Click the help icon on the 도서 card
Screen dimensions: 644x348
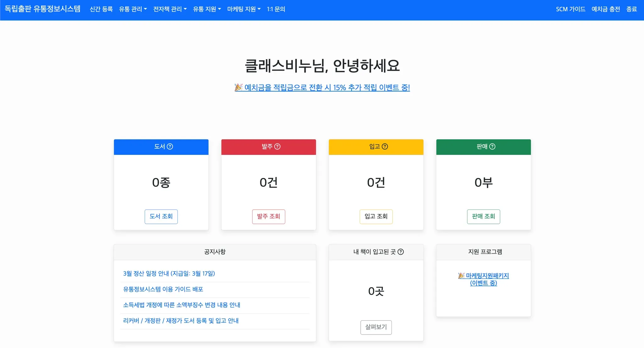pos(170,146)
